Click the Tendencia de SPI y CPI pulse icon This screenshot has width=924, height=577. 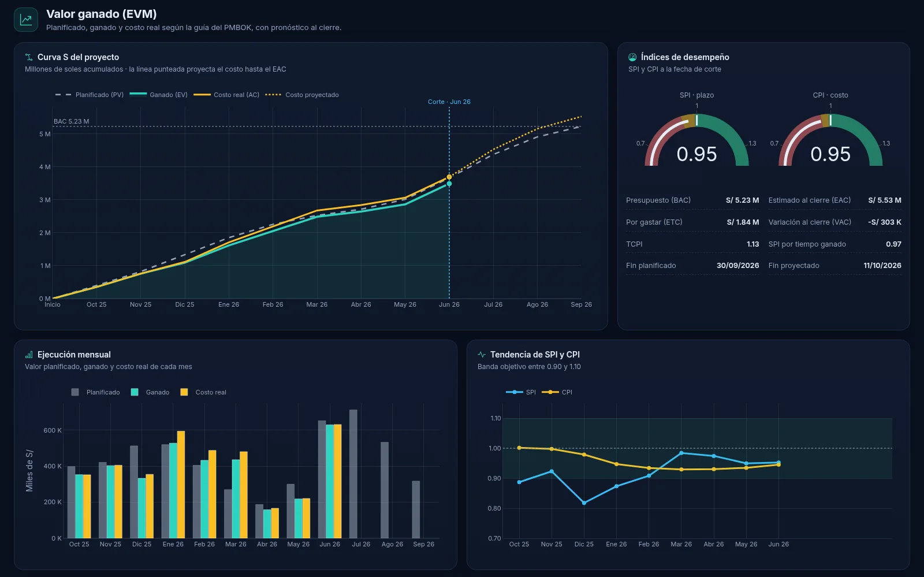click(x=482, y=355)
